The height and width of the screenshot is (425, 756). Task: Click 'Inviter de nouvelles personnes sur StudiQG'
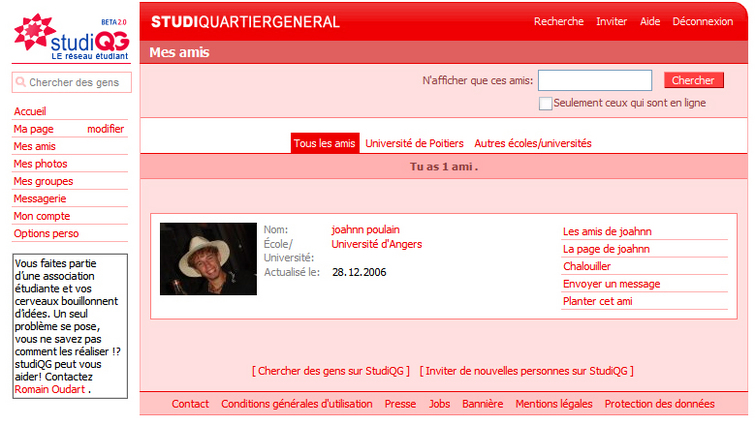pyautogui.click(x=526, y=371)
